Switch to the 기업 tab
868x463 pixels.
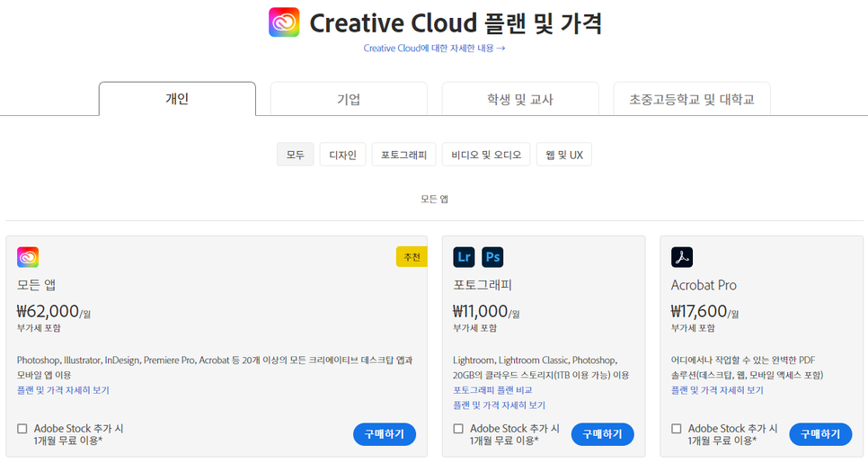[349, 99]
